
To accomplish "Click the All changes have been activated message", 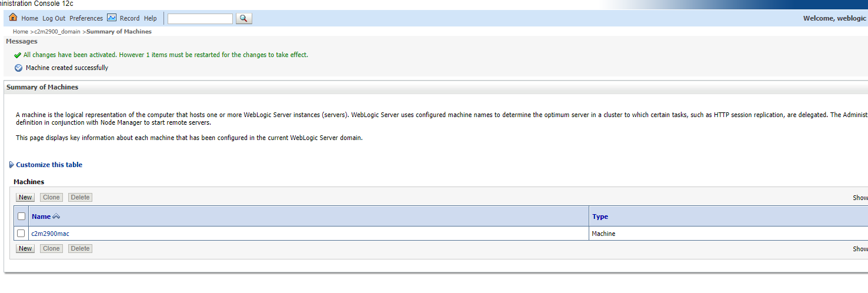I will point(166,55).
